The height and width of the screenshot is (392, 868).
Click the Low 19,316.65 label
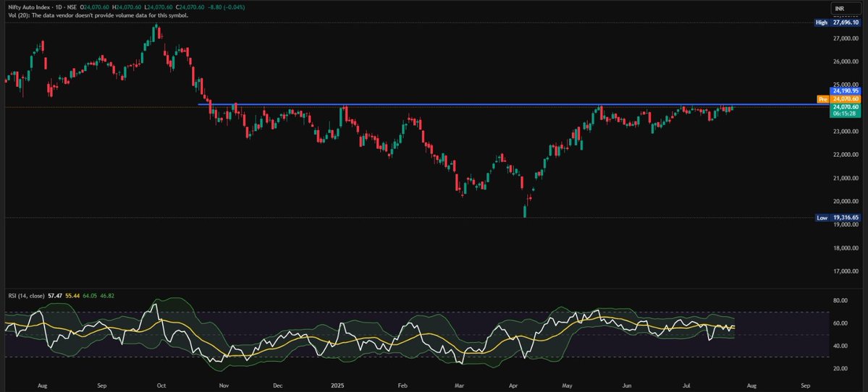coord(838,218)
